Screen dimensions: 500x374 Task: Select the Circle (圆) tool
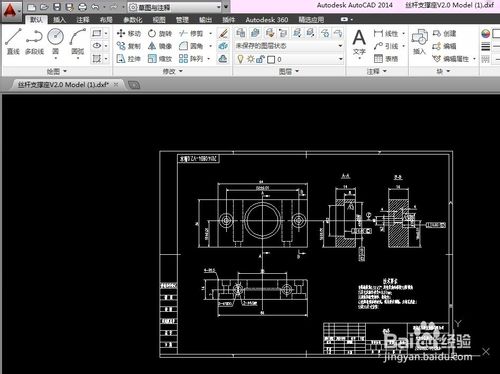point(55,41)
